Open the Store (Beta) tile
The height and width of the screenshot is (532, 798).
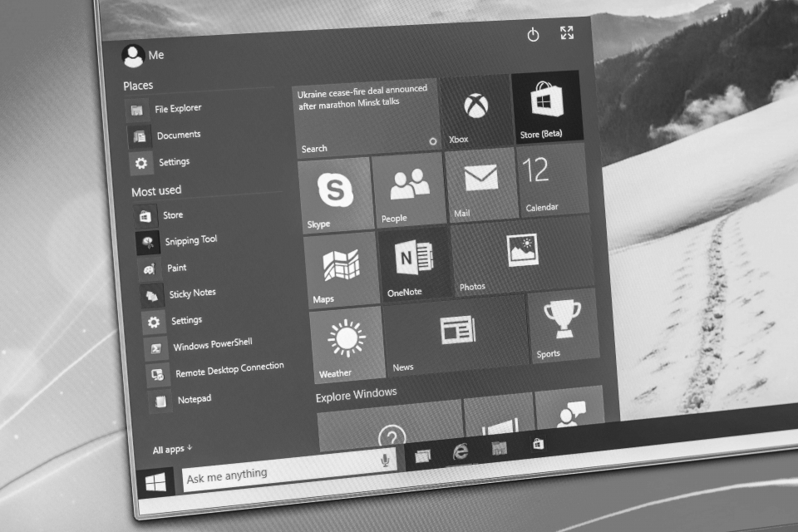tap(547, 107)
